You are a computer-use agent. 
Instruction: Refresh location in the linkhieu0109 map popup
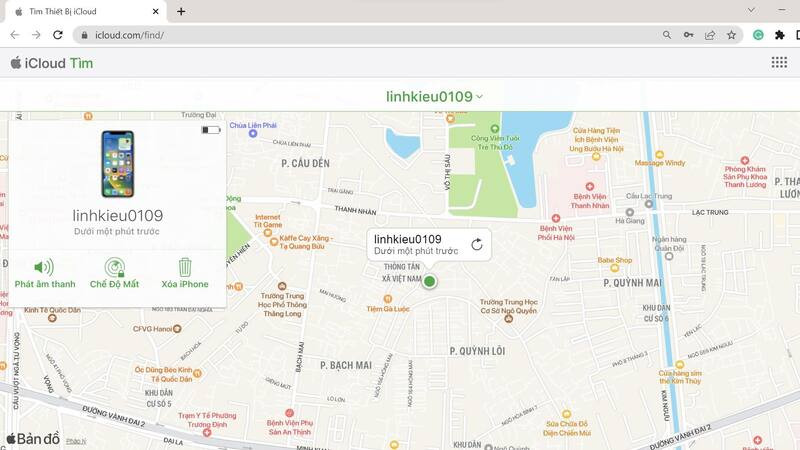click(477, 244)
